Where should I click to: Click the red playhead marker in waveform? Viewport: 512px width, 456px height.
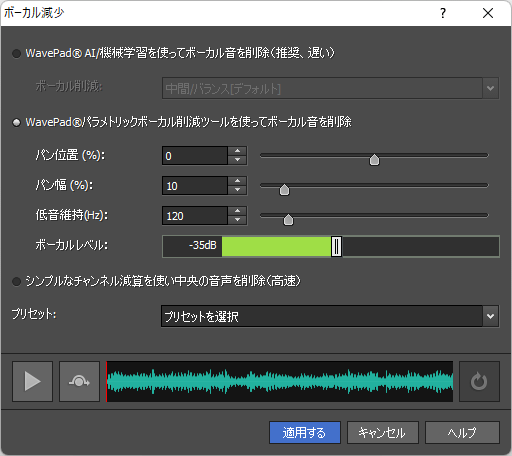[107, 381]
